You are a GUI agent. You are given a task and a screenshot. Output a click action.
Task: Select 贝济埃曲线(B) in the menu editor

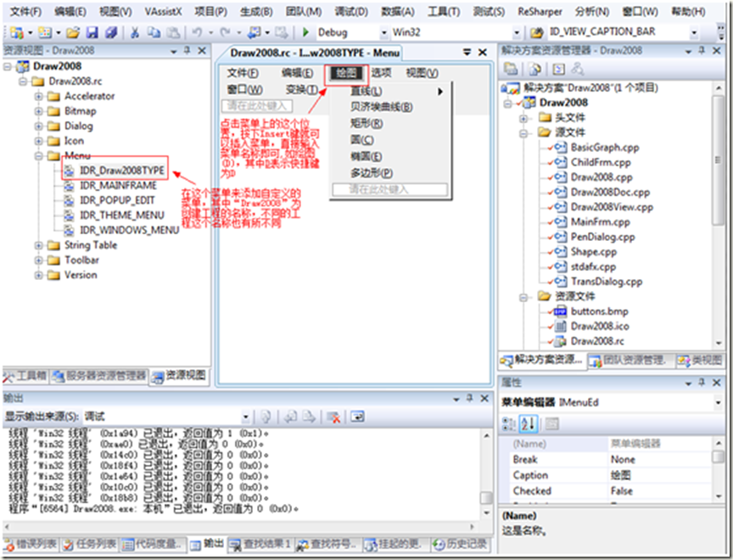tap(382, 107)
